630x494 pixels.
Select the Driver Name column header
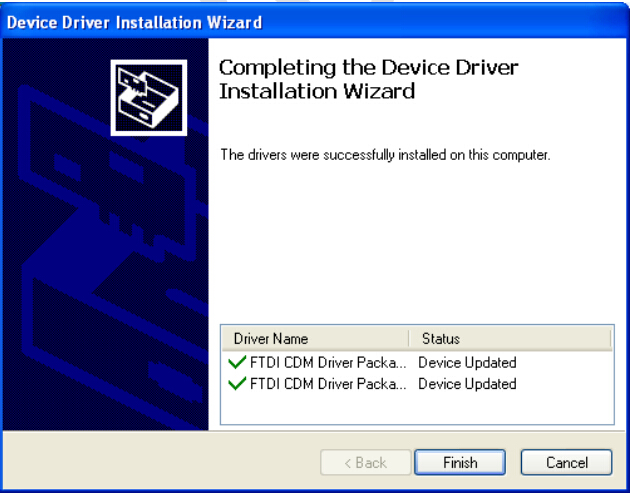pyautogui.click(x=315, y=339)
